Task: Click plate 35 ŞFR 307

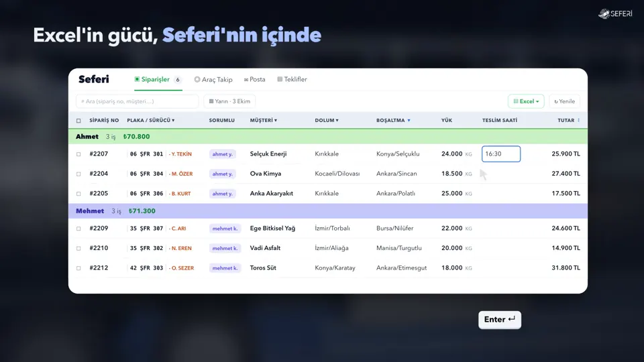Action: point(147,228)
